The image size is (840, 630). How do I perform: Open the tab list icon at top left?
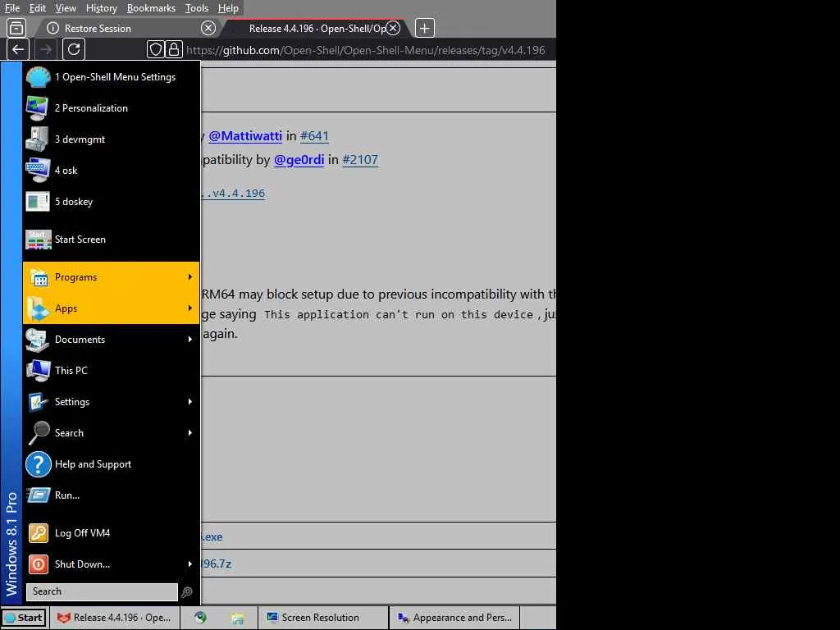click(16, 28)
